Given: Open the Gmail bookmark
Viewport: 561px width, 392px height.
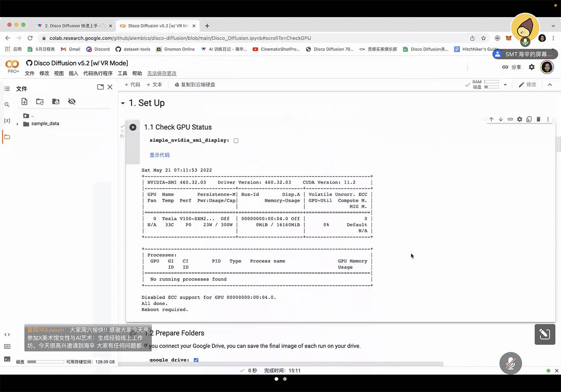Looking at the screenshot, I should (70, 49).
